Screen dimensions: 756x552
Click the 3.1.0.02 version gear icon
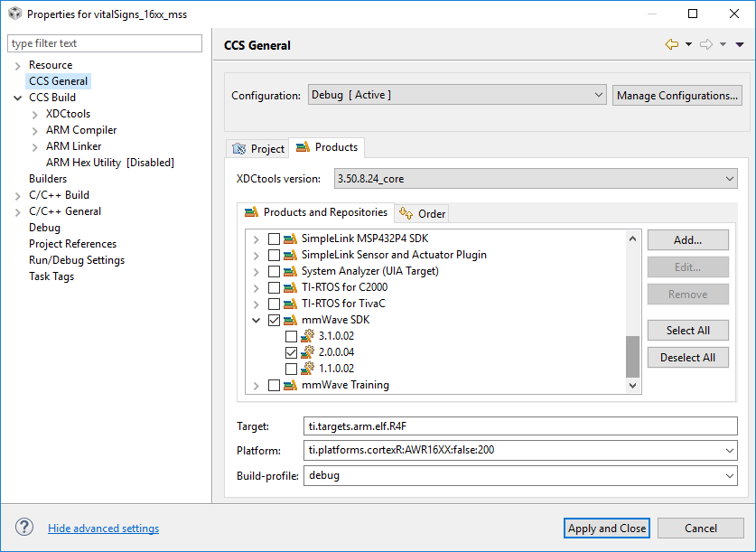pos(308,336)
